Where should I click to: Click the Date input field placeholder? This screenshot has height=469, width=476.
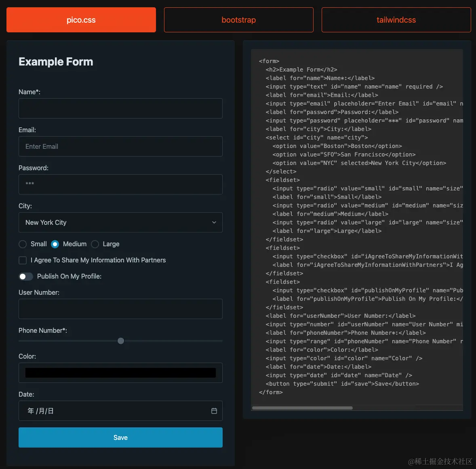[x=41, y=411]
